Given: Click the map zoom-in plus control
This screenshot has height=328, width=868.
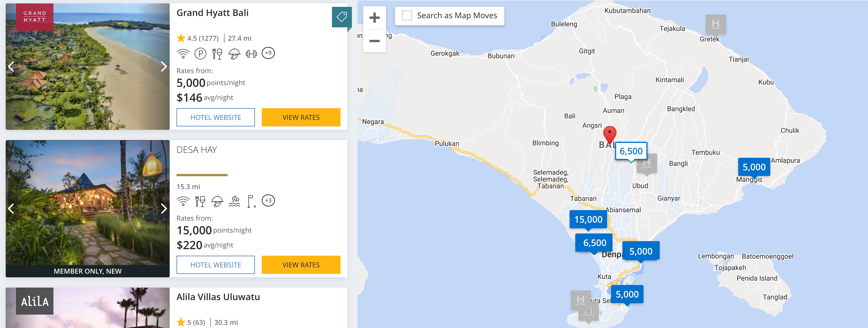Looking at the screenshot, I should click(x=374, y=18).
